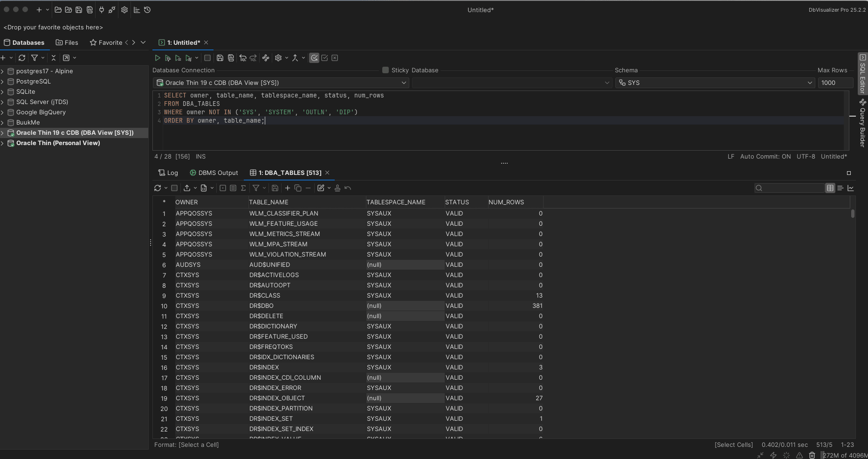Image resolution: width=868 pixels, height=459 pixels.
Task: Open the Files tab
Action: pos(67,42)
